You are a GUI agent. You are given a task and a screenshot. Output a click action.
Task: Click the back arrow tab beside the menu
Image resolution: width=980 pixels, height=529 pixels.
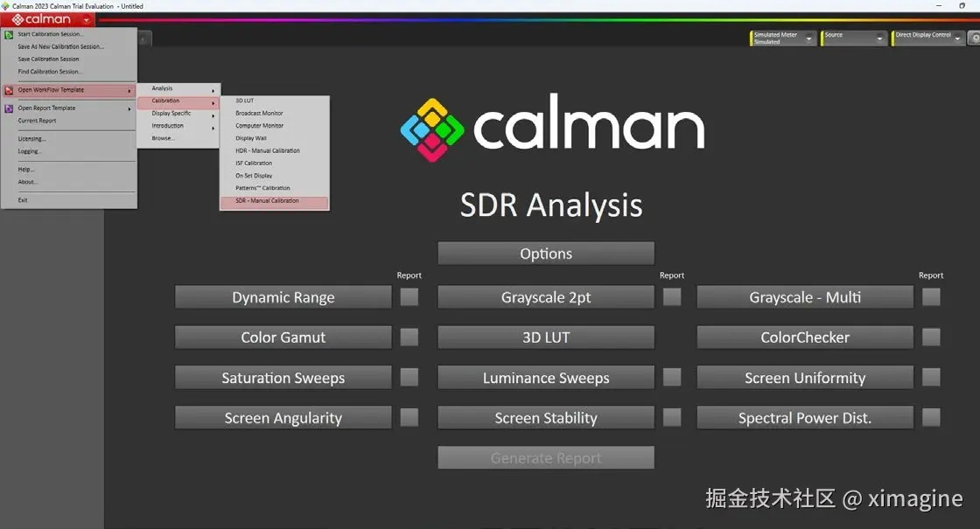pos(143,39)
